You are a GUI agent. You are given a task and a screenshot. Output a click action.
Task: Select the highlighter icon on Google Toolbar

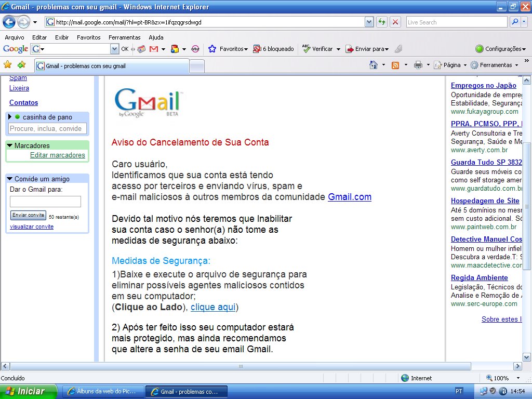(397, 49)
